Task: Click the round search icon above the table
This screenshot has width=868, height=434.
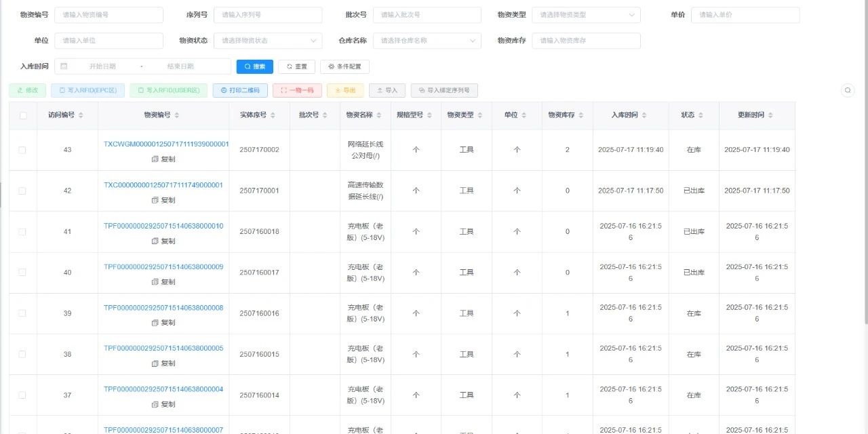Action: pos(848,90)
